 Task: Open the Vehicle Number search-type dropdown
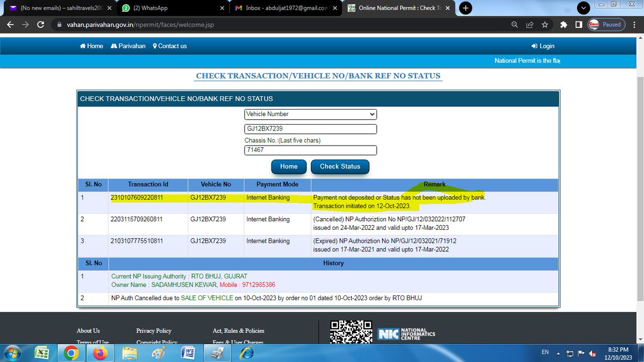[310, 114]
